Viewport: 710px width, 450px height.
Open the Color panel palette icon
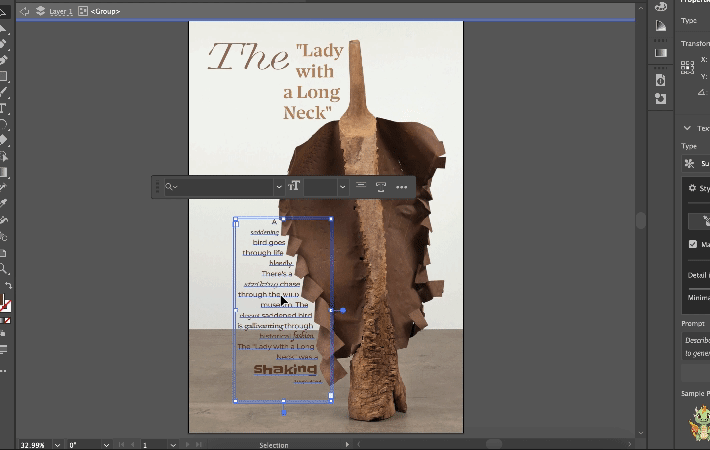click(661, 6)
